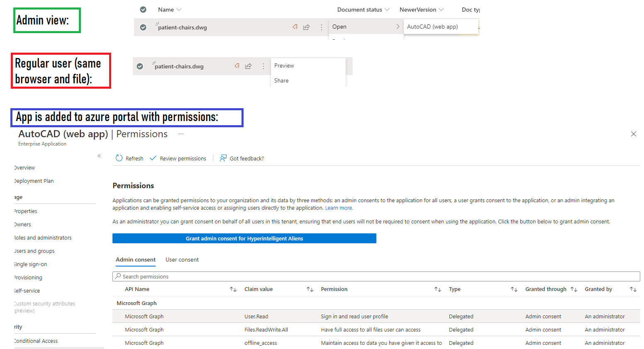This screenshot has width=644, height=349.
Task: Open the Name column dropdown arrow
Action: pos(178,9)
